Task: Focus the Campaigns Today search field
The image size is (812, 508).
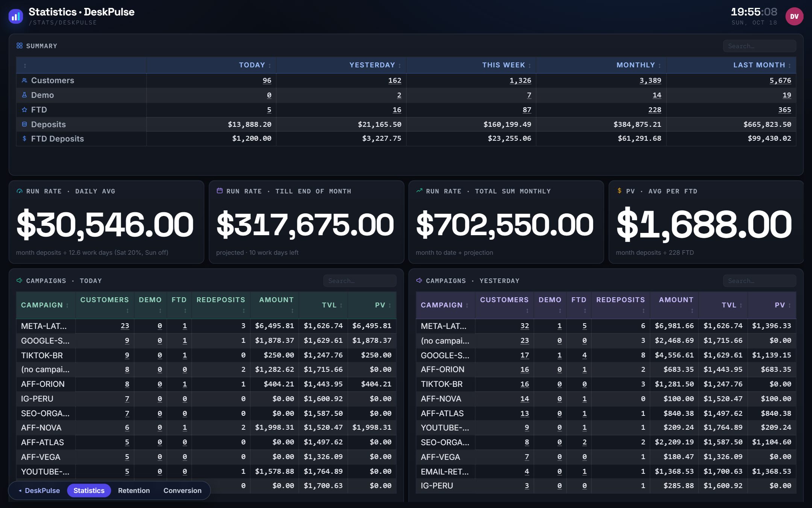Action: (x=360, y=281)
